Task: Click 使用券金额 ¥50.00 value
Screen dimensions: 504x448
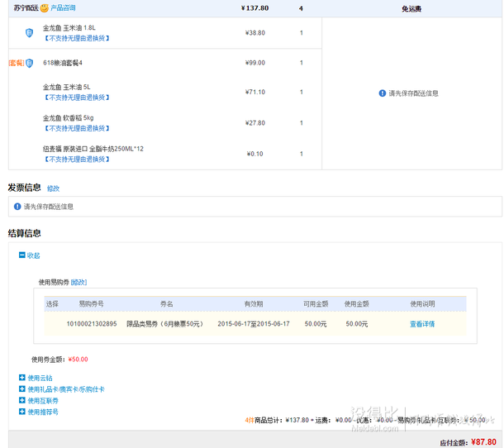Action: pos(78,360)
